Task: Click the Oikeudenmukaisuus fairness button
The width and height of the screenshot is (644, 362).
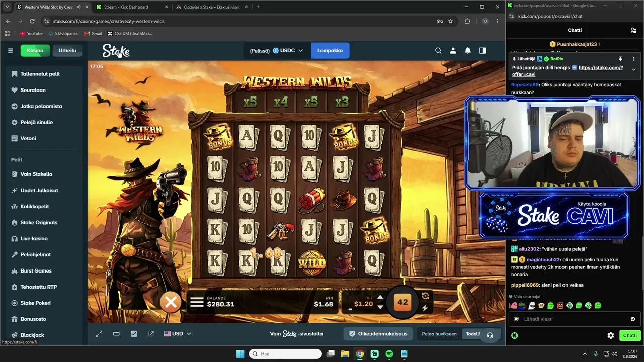Action: [378, 334]
